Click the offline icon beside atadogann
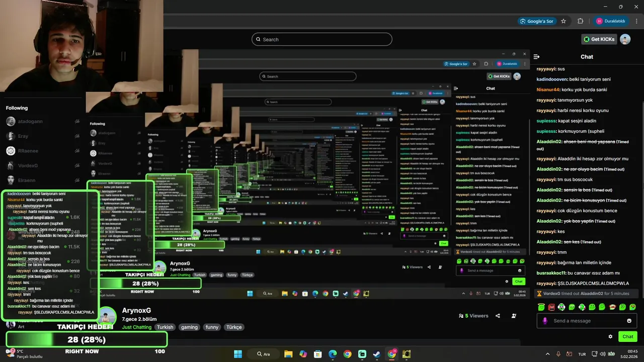Viewport: 644px width, 362px height. point(77,121)
